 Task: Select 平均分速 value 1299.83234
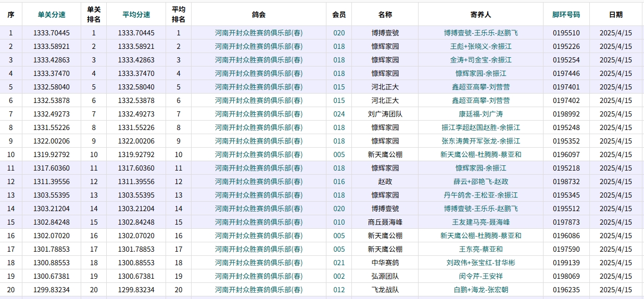pos(136,290)
